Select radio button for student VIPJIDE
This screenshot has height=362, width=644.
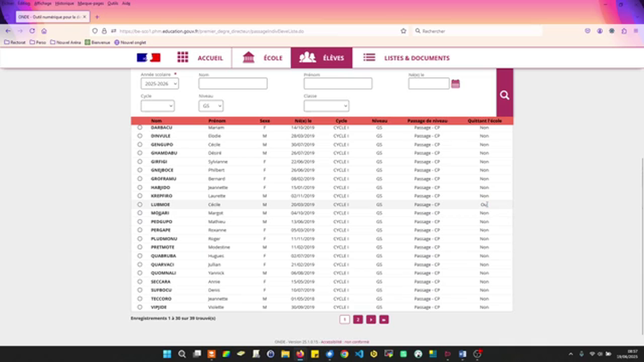140,307
